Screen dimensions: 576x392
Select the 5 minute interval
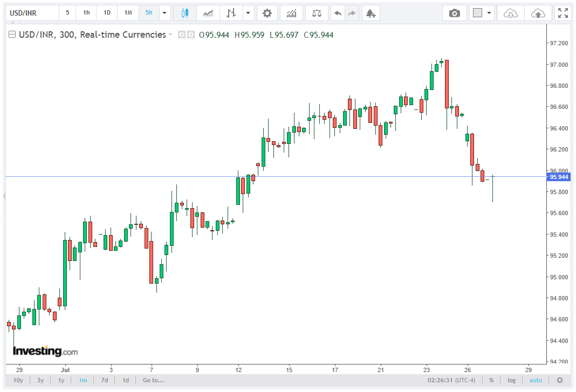click(x=67, y=13)
